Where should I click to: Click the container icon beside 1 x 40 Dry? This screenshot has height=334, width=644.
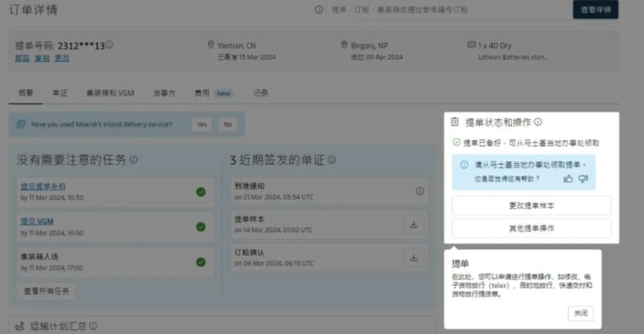click(472, 44)
